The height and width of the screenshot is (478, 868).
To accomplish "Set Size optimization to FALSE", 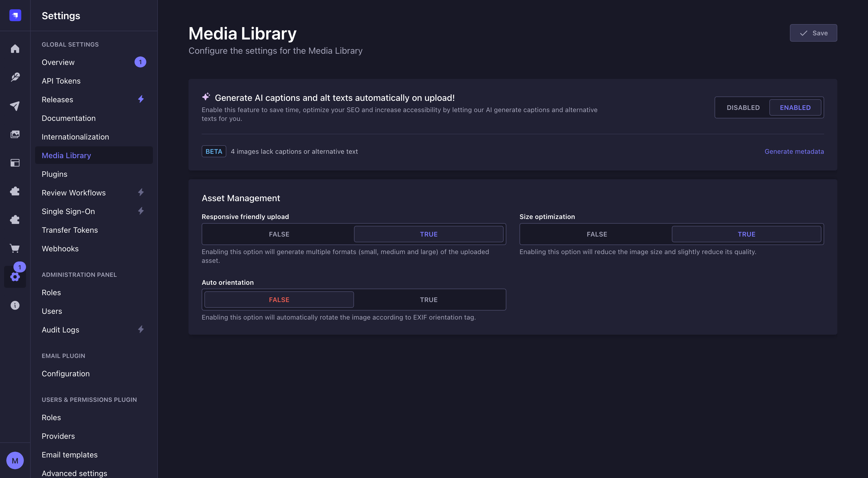I will (596, 234).
